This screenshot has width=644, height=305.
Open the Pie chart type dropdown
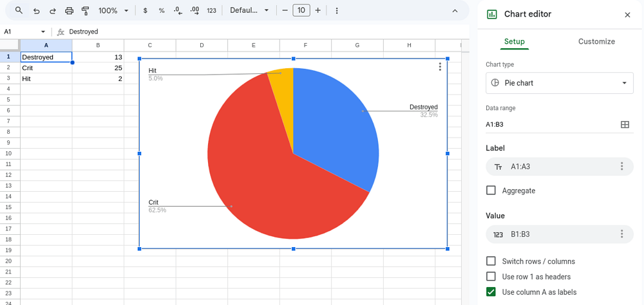(559, 83)
